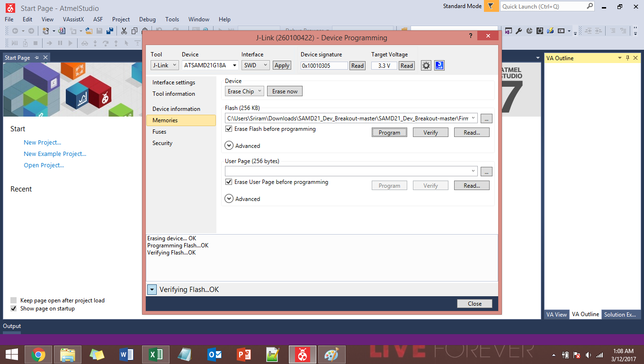Switch to the VA View tab

pos(556,314)
